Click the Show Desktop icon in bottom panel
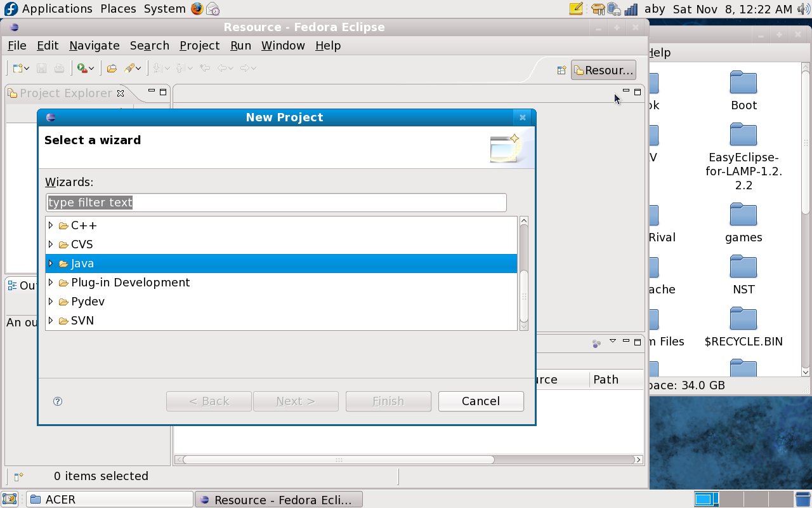Viewport: 812px width, 508px height. pyautogui.click(x=9, y=499)
